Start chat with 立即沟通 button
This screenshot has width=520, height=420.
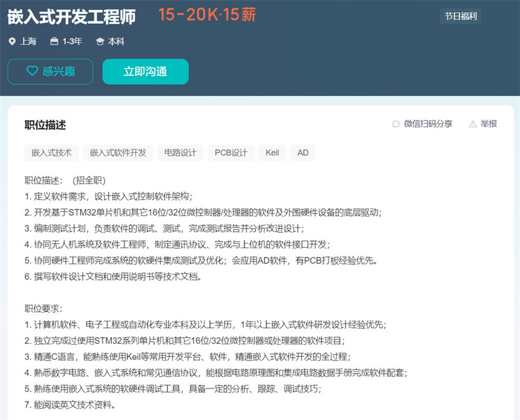(x=145, y=72)
